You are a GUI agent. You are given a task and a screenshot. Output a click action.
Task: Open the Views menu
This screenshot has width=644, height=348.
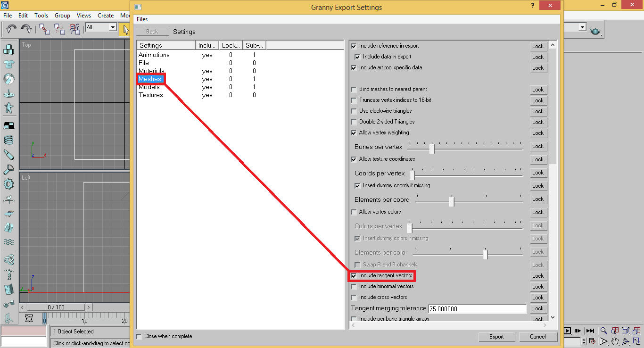[84, 16]
